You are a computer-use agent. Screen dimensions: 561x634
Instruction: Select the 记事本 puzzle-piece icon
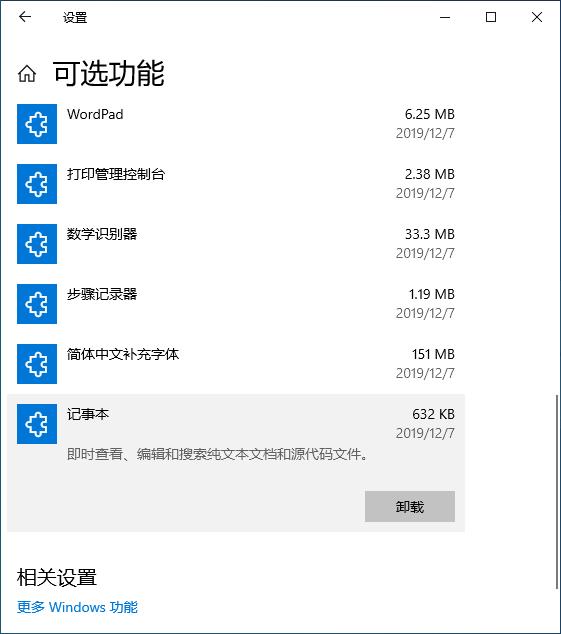[x=37, y=424]
